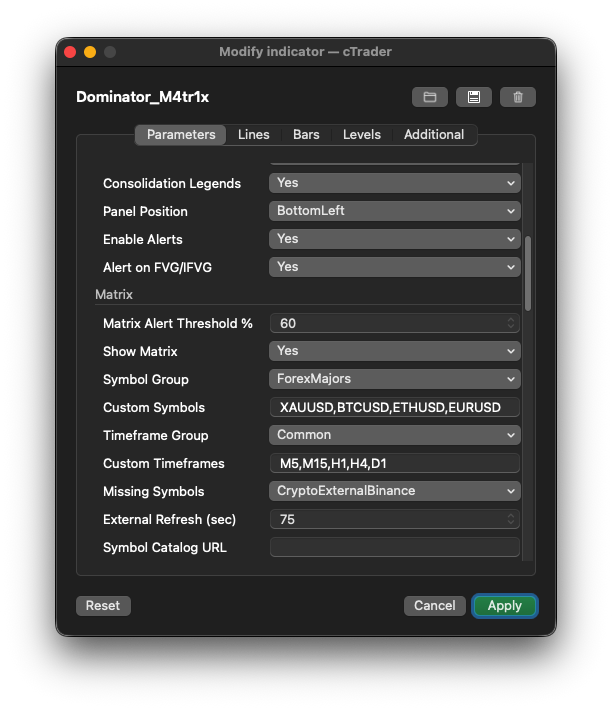
Task: Click the delete preset trash icon
Action: (x=518, y=97)
